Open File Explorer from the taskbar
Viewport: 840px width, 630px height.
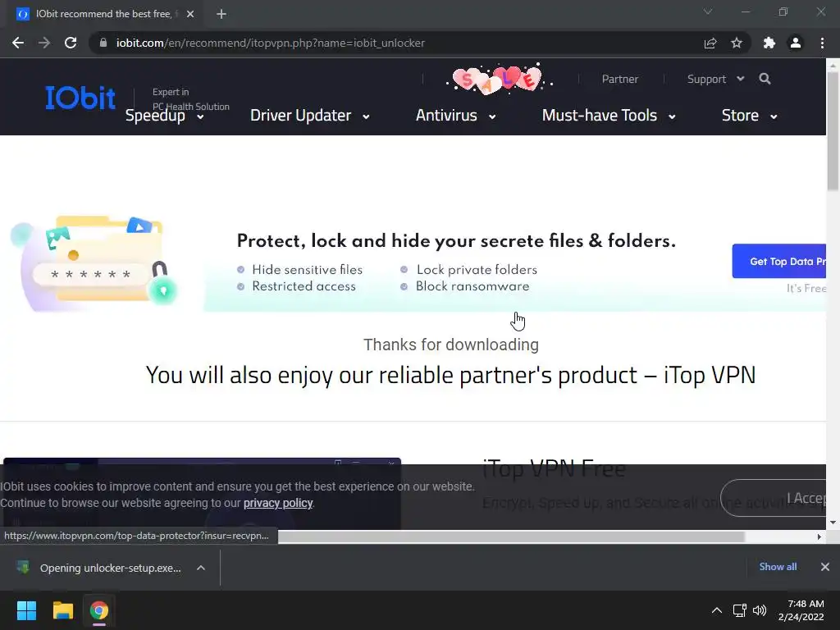click(62, 610)
